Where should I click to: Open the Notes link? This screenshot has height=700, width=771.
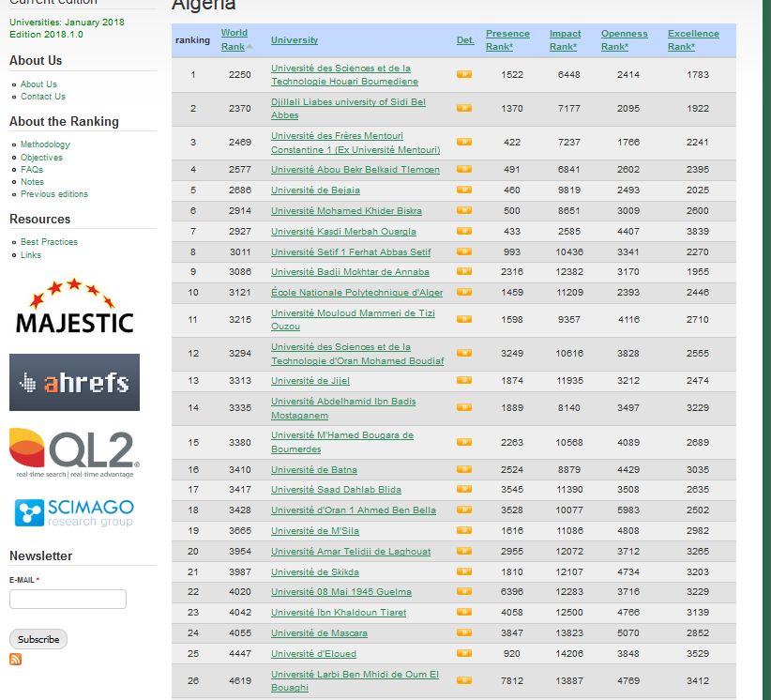[32, 181]
